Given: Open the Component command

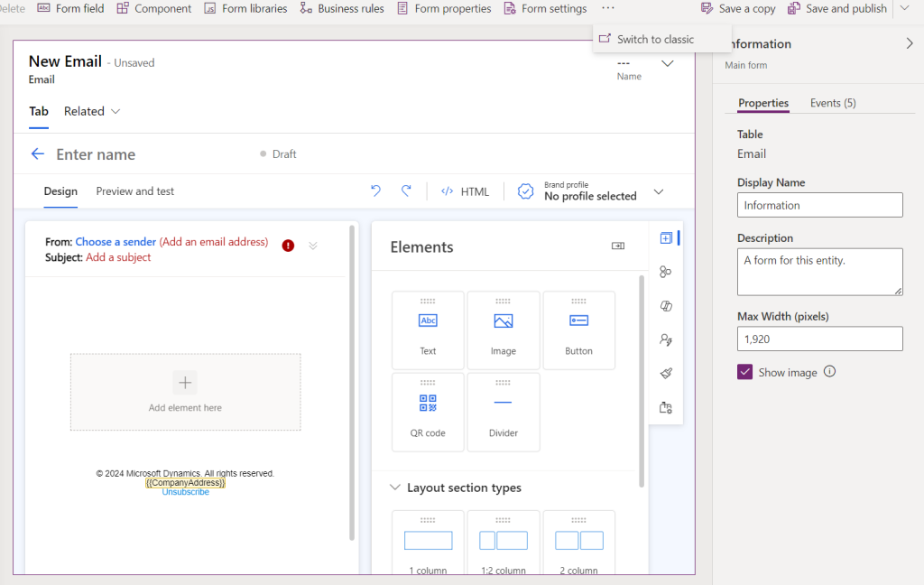Looking at the screenshot, I should [x=153, y=8].
